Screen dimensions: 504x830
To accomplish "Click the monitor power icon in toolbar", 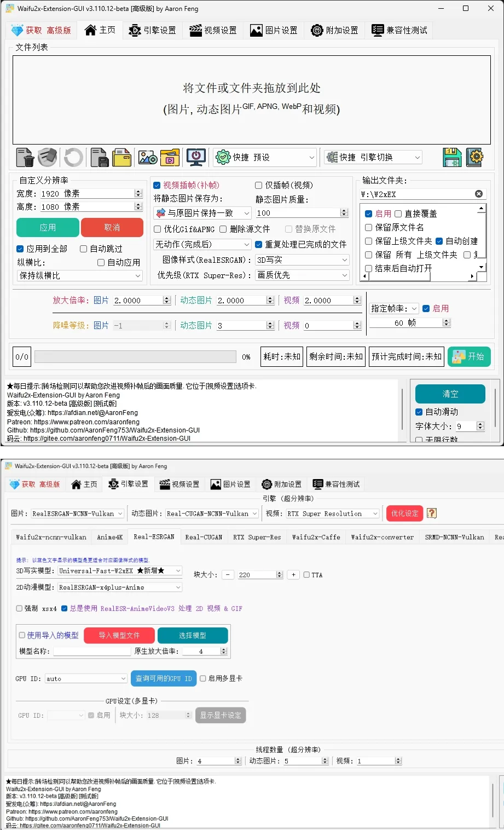I will [196, 158].
